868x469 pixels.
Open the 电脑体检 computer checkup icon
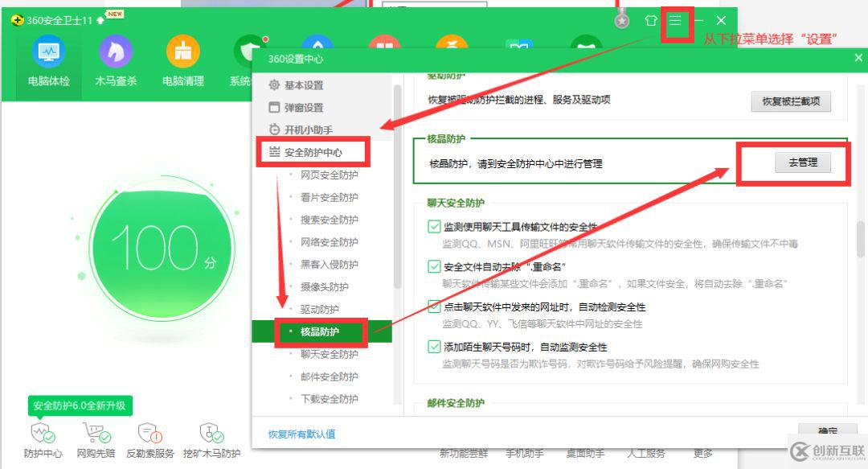(x=49, y=61)
